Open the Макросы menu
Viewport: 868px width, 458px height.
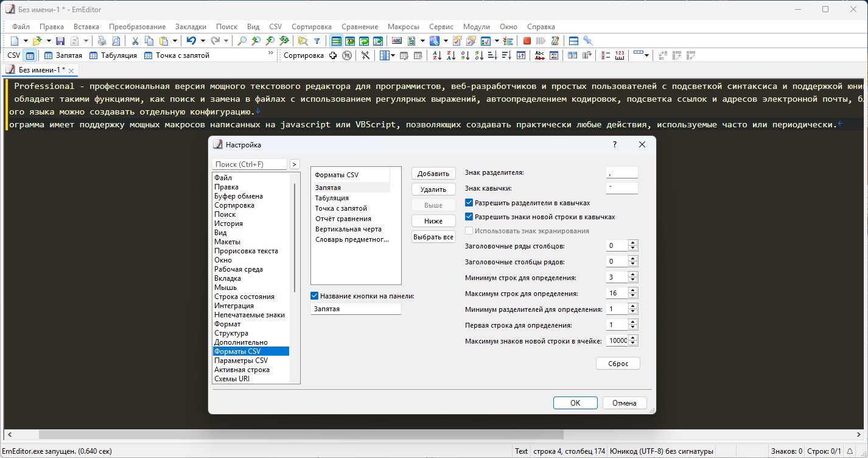coord(404,27)
